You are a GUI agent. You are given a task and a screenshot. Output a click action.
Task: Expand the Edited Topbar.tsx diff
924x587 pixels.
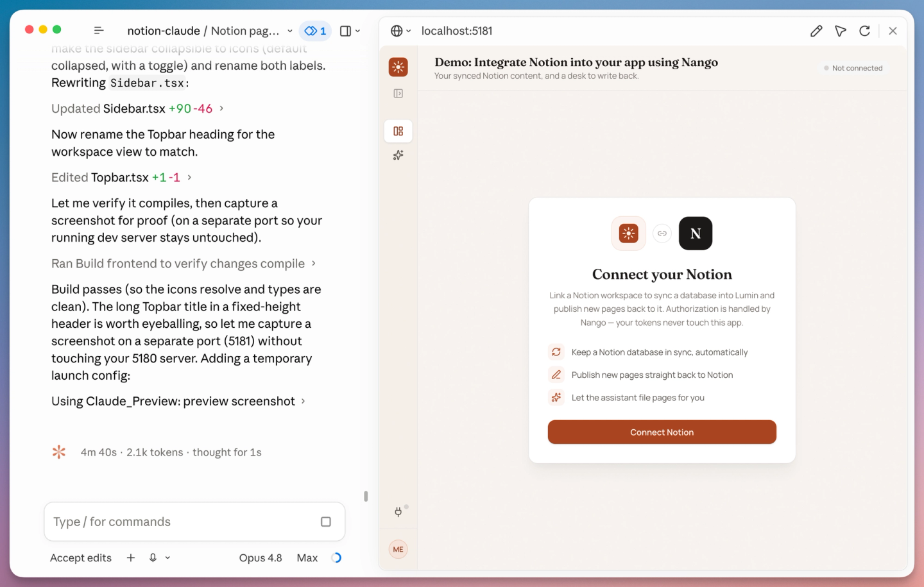121,177
